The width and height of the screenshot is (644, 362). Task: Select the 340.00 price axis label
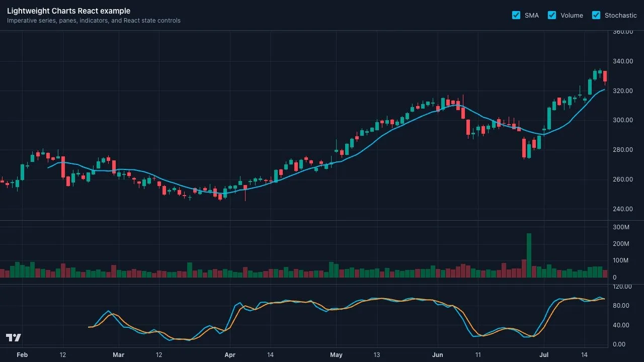(623, 61)
